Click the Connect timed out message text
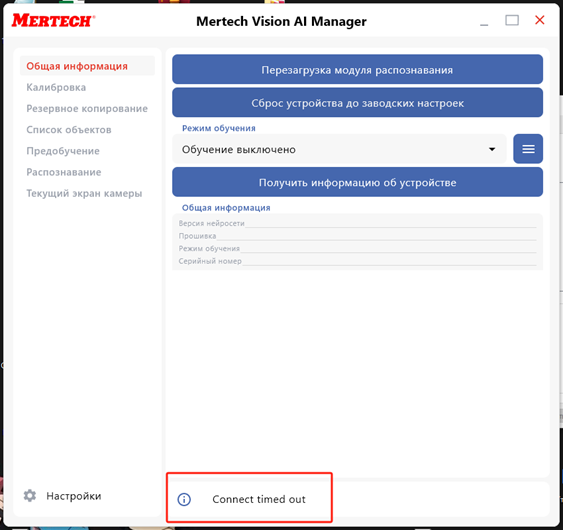 point(259,499)
